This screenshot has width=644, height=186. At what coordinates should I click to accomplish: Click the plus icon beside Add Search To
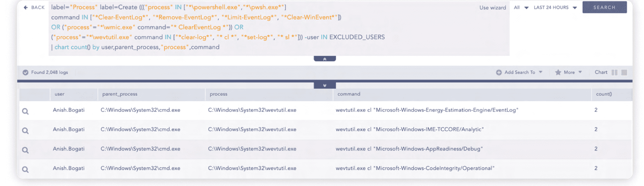click(x=499, y=72)
